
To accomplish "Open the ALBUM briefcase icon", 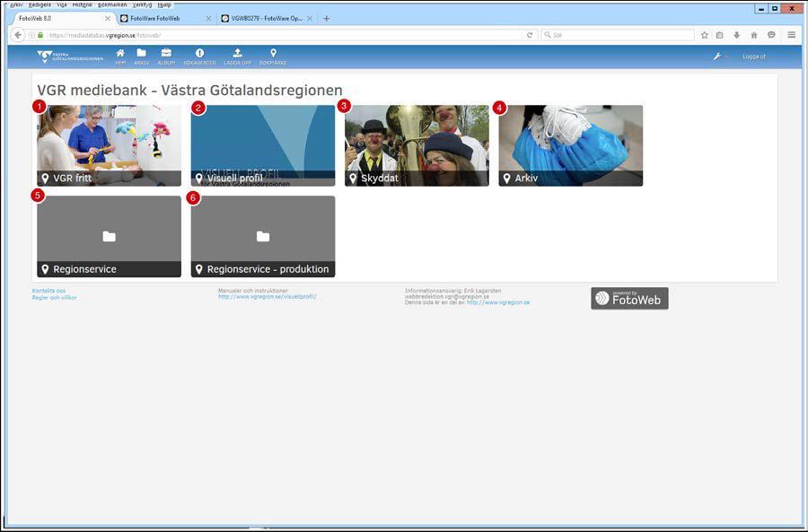I will point(166,57).
